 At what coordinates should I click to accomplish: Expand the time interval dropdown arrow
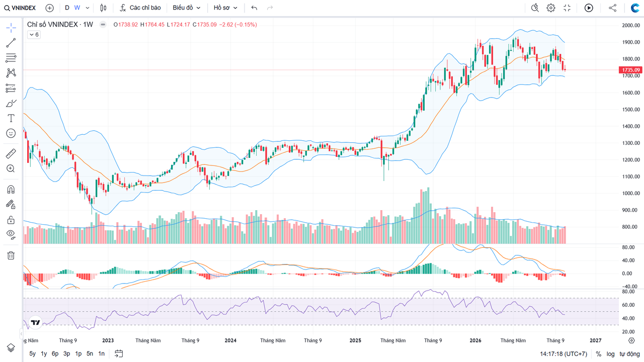[x=88, y=8]
